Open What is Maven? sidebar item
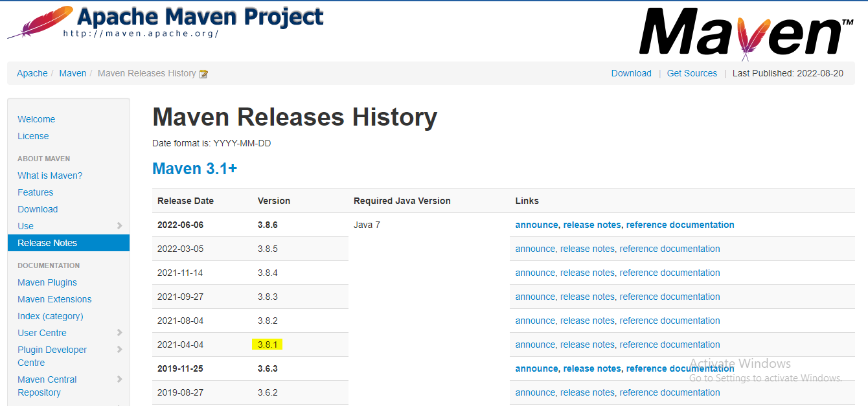Viewport: 868px width, 406px height. click(50, 175)
